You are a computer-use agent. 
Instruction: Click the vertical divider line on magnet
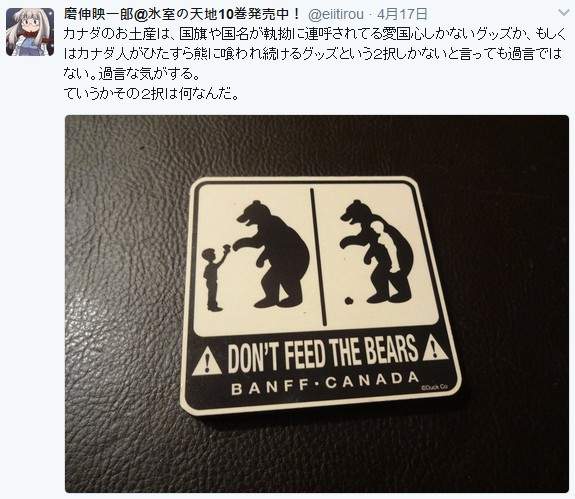pyautogui.click(x=318, y=257)
